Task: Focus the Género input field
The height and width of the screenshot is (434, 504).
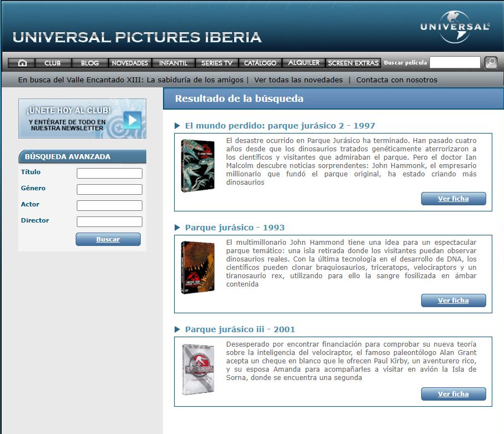Action: coord(110,189)
